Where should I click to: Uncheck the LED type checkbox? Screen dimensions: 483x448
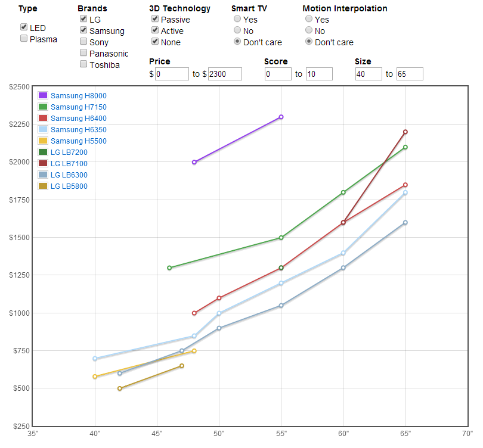[x=24, y=27]
